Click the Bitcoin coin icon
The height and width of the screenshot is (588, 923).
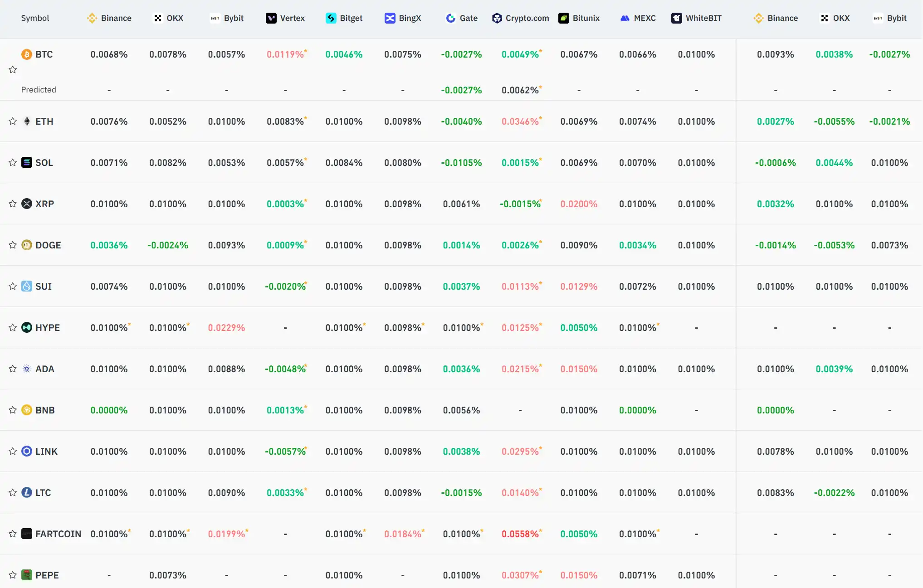27,54
